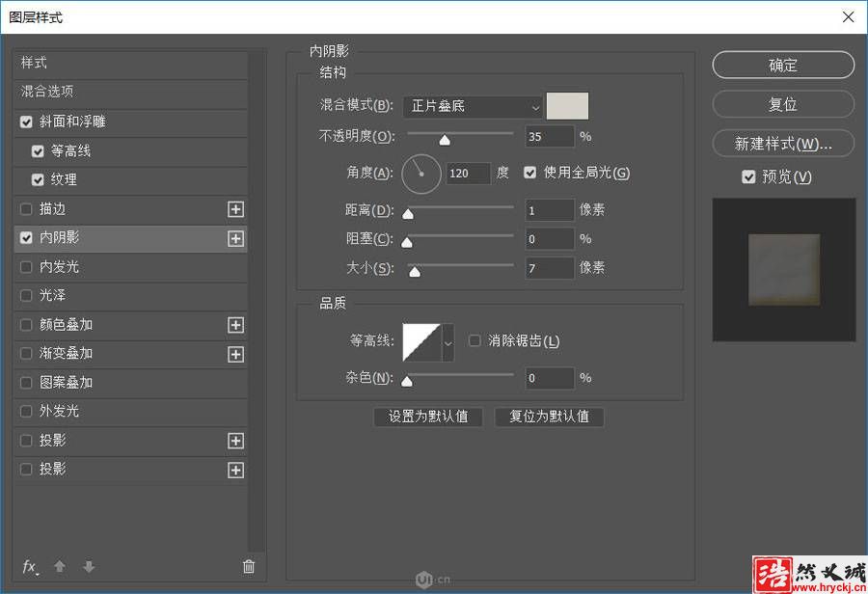Add another 内阴影 effect via plus icon

coord(236,238)
